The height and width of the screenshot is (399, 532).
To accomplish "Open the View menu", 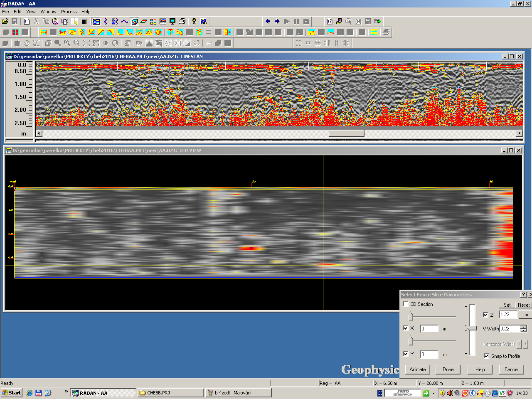I will pyautogui.click(x=31, y=12).
